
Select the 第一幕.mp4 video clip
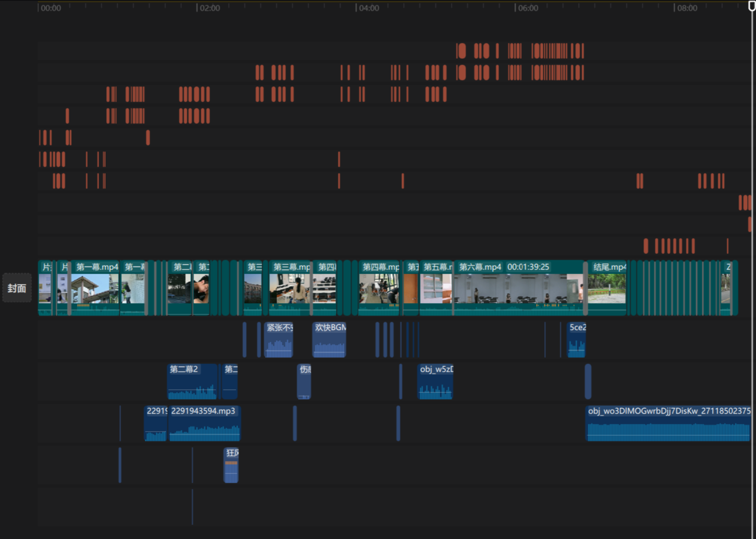95,288
